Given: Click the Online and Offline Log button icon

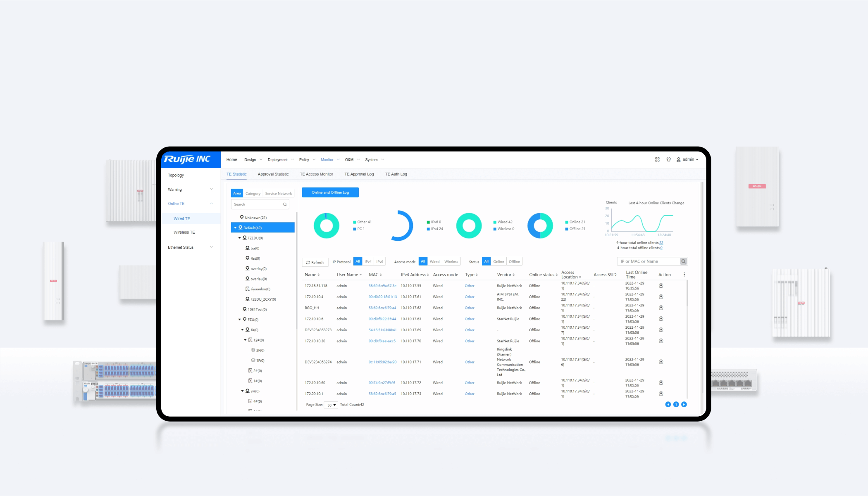Looking at the screenshot, I should pyautogui.click(x=331, y=192).
